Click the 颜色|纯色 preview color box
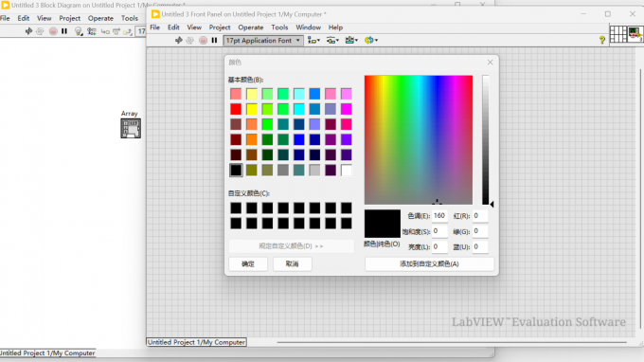This screenshot has height=362, width=644. (x=383, y=224)
